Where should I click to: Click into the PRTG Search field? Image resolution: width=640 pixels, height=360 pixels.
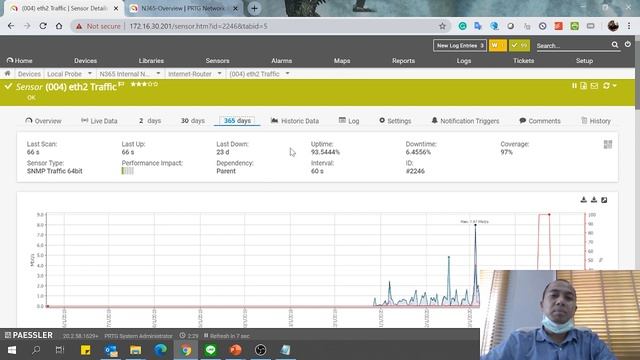click(x=572, y=45)
